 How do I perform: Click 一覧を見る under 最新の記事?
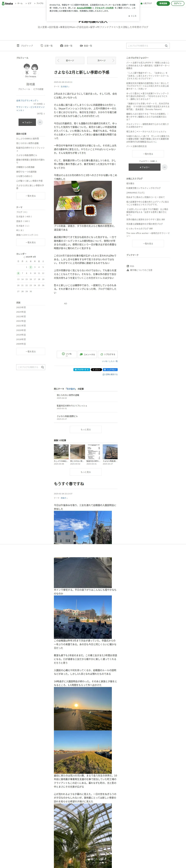[31, 196]
